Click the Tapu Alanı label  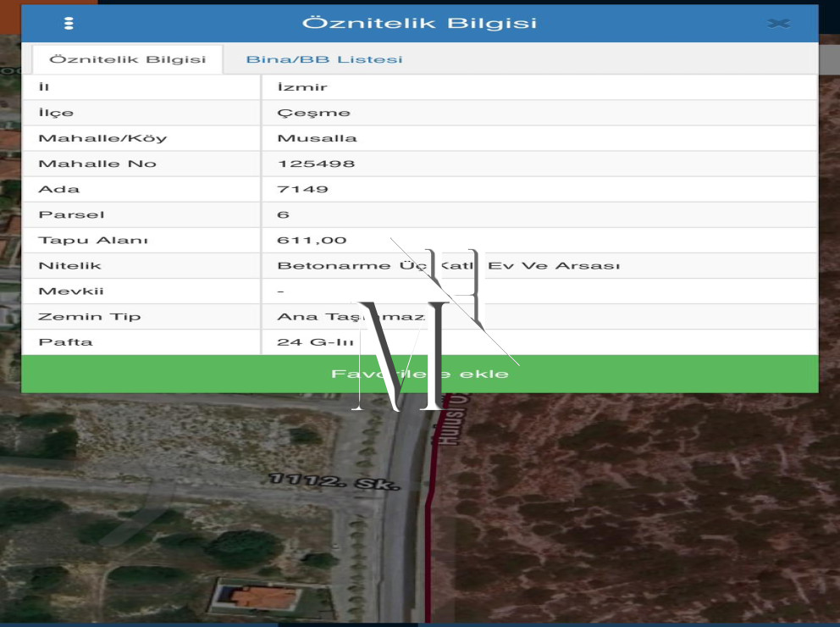pyautogui.click(x=92, y=240)
